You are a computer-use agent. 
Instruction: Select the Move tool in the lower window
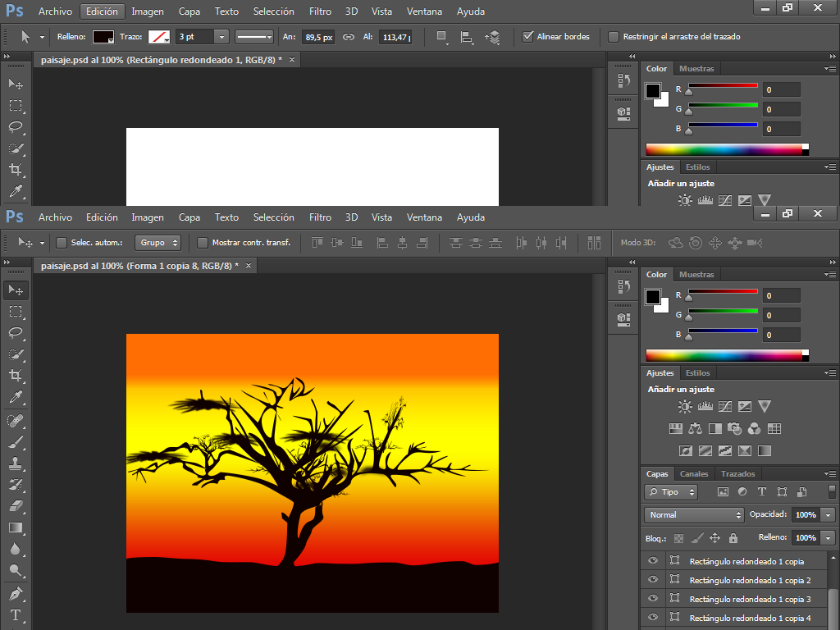coord(16,290)
